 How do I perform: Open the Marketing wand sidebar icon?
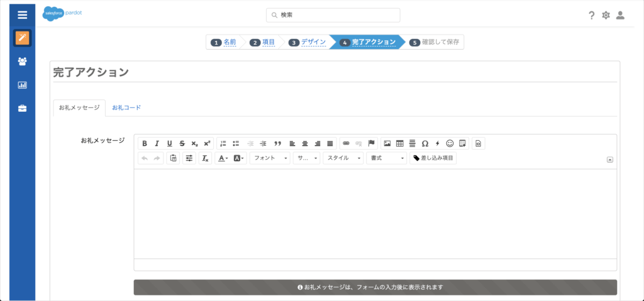pos(22,38)
